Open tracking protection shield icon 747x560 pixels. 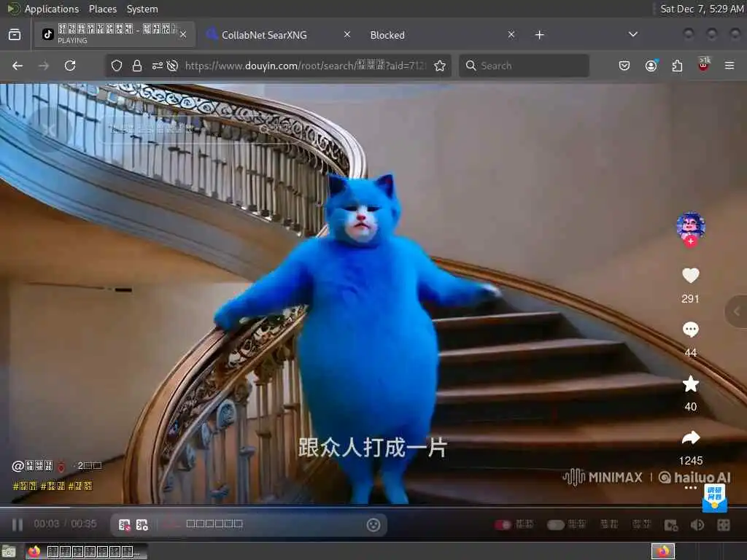tap(117, 66)
